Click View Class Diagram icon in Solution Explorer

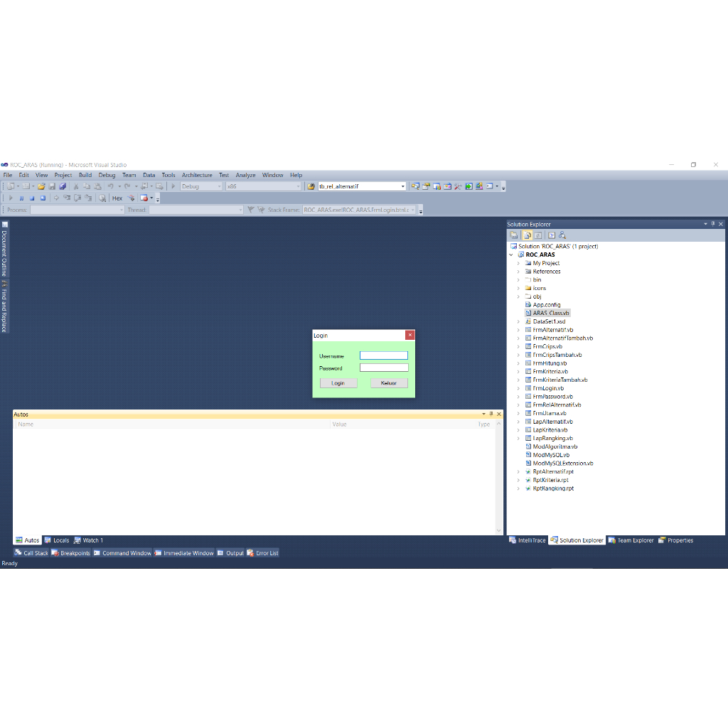[562, 235]
